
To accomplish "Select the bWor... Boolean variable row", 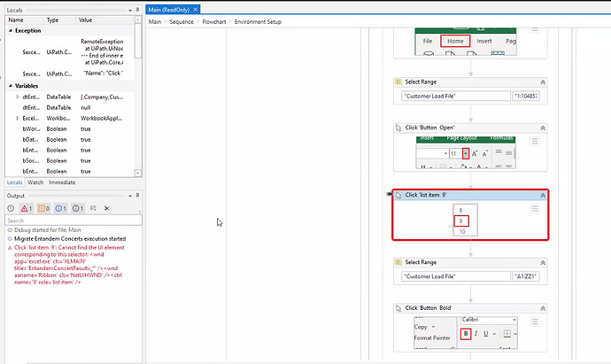I will click(x=70, y=129).
